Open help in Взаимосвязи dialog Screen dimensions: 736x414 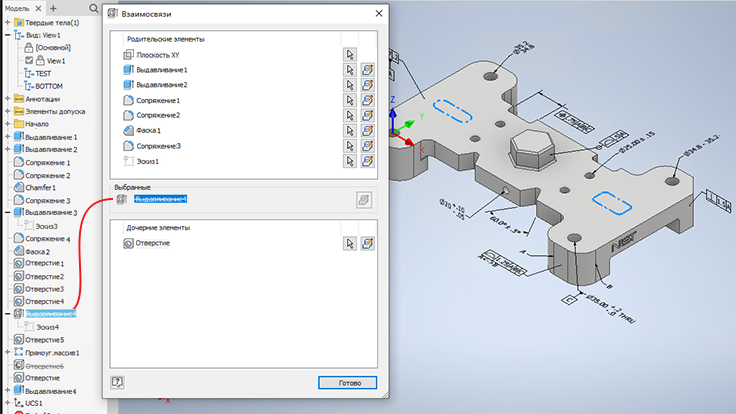[117, 382]
